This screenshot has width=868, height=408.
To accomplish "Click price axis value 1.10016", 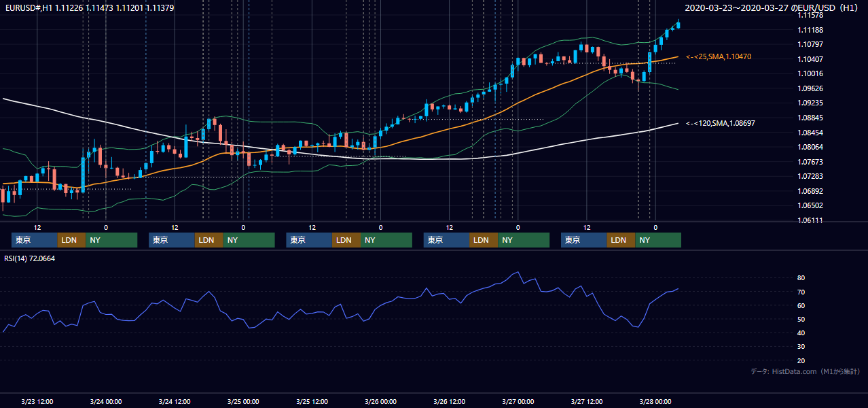I will [x=810, y=74].
